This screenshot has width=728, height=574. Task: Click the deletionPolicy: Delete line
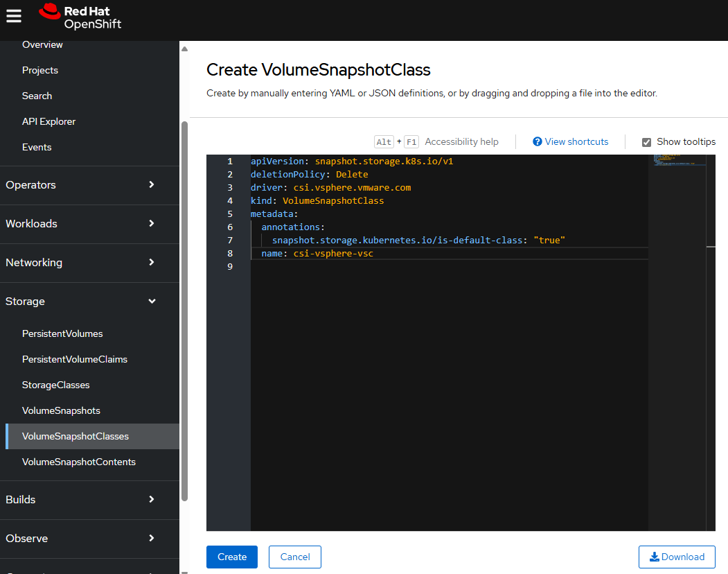point(309,174)
